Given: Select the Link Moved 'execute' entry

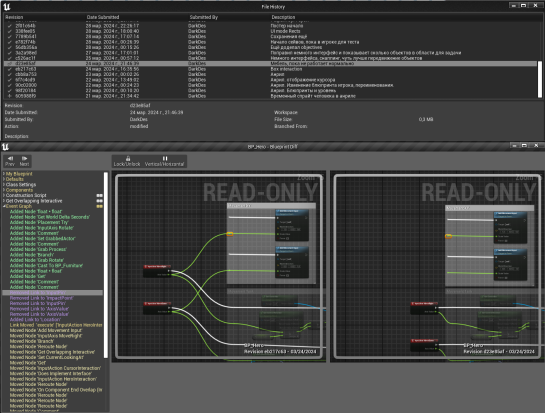Looking at the screenshot, I should pyautogui.click(x=56, y=325).
